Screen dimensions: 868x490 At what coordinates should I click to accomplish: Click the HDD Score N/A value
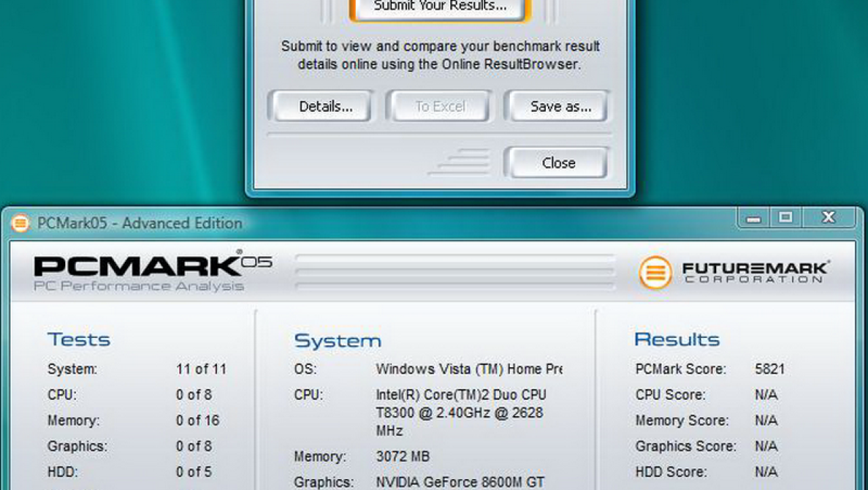(766, 472)
